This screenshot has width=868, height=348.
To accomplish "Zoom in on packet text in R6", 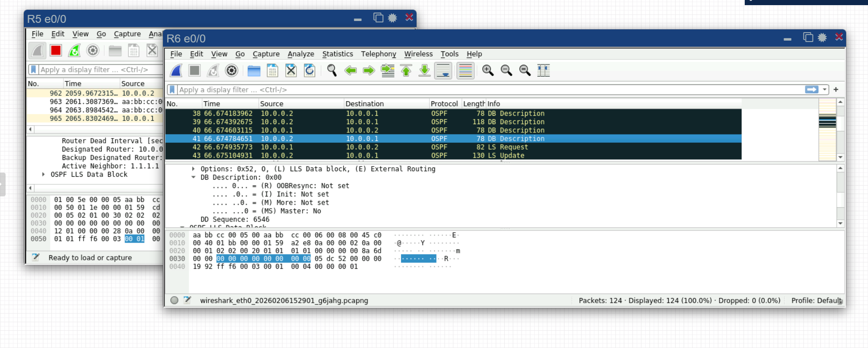I will point(488,70).
